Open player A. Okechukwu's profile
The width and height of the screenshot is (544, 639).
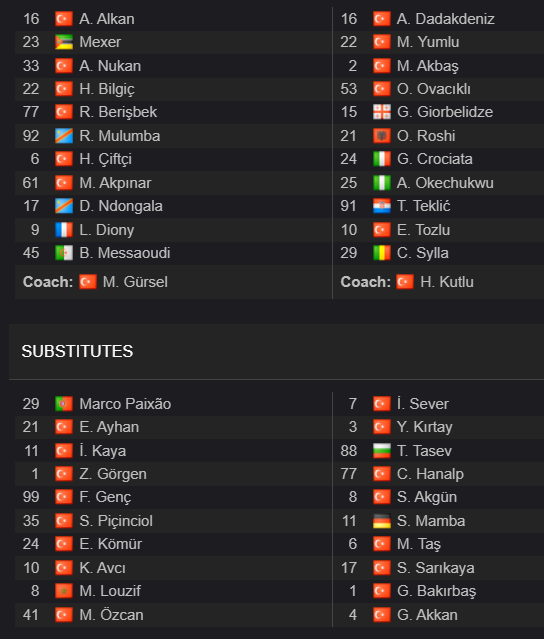(x=445, y=183)
